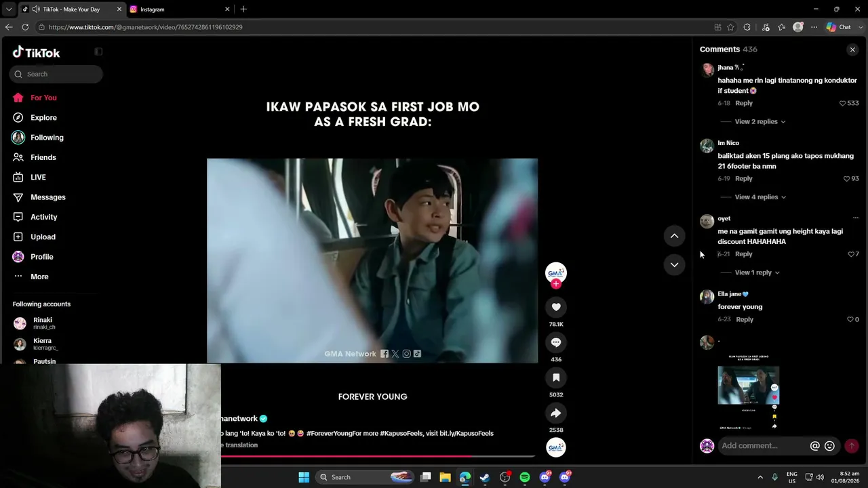Collapse the TikTok sidebar panel
Screen dimensions: 868x488
pyautogui.click(x=98, y=52)
